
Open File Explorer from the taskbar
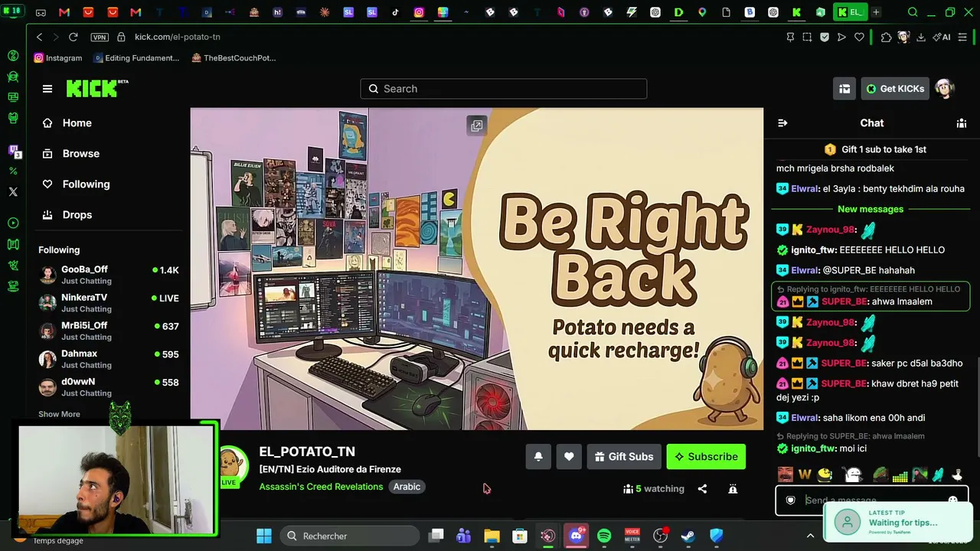pos(492,536)
